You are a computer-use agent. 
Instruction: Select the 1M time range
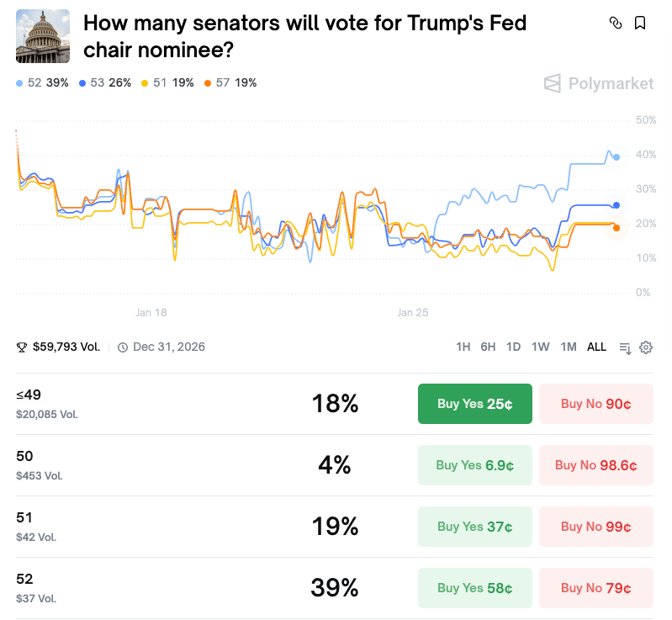tap(568, 347)
